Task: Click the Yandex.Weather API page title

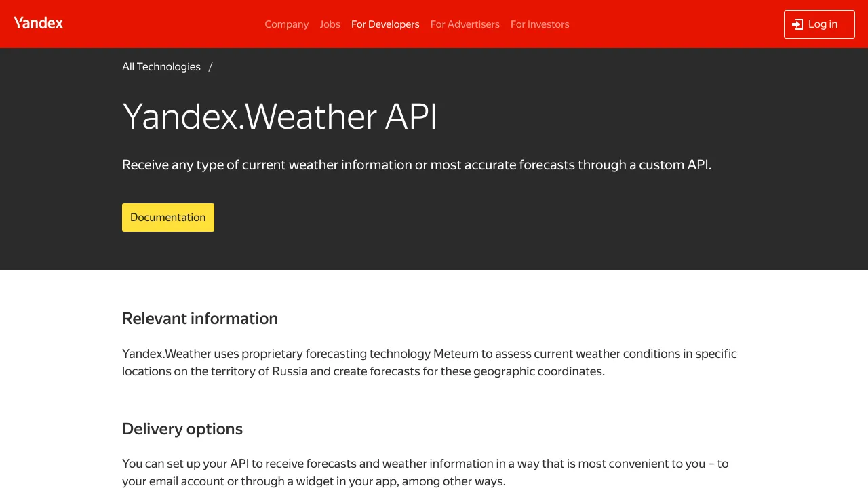Action: (280, 117)
